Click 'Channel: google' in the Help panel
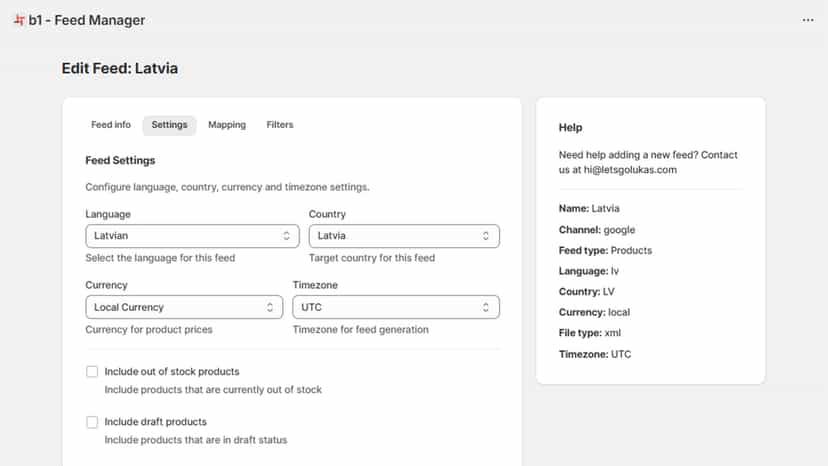The height and width of the screenshot is (466, 828). click(x=597, y=229)
